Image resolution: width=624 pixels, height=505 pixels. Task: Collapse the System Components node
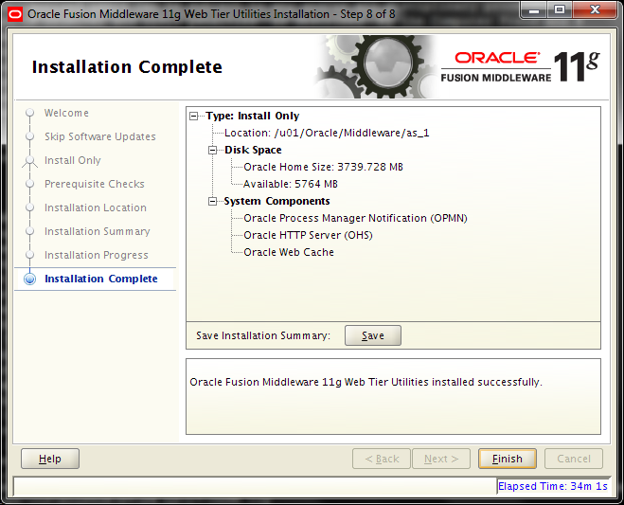[213, 201]
